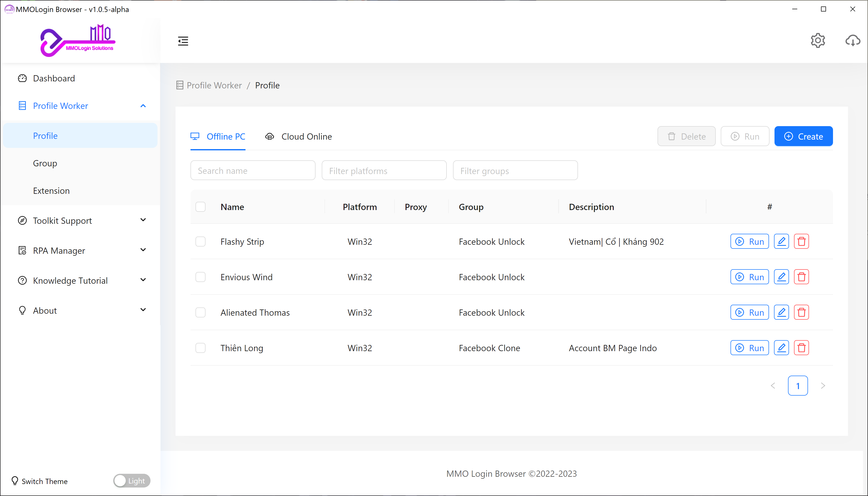Viewport: 868px width, 496px height.
Task: Switch to the Cloud Online tab
Action: 299,137
